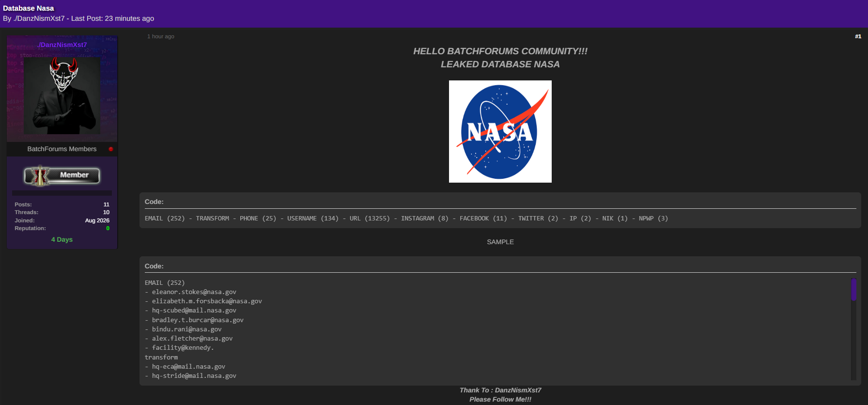Click hq-eca@mail.nasa.gov line
868x405 pixels.
coord(188,367)
